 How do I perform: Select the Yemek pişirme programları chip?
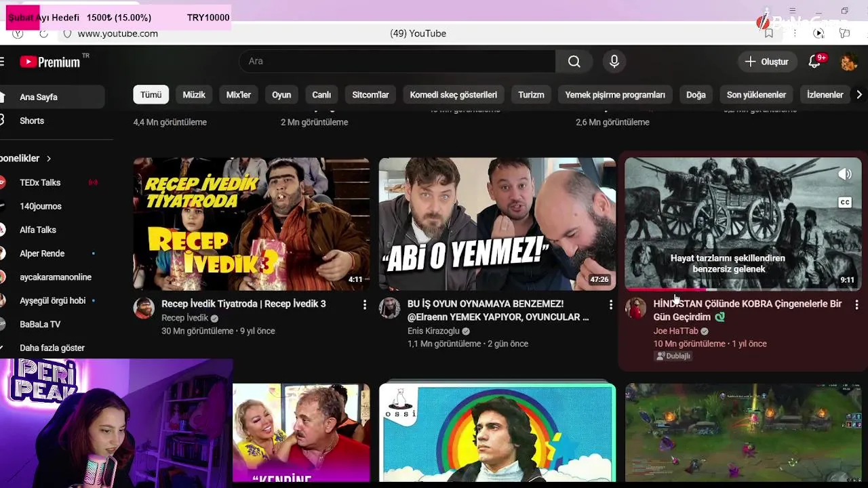(615, 95)
